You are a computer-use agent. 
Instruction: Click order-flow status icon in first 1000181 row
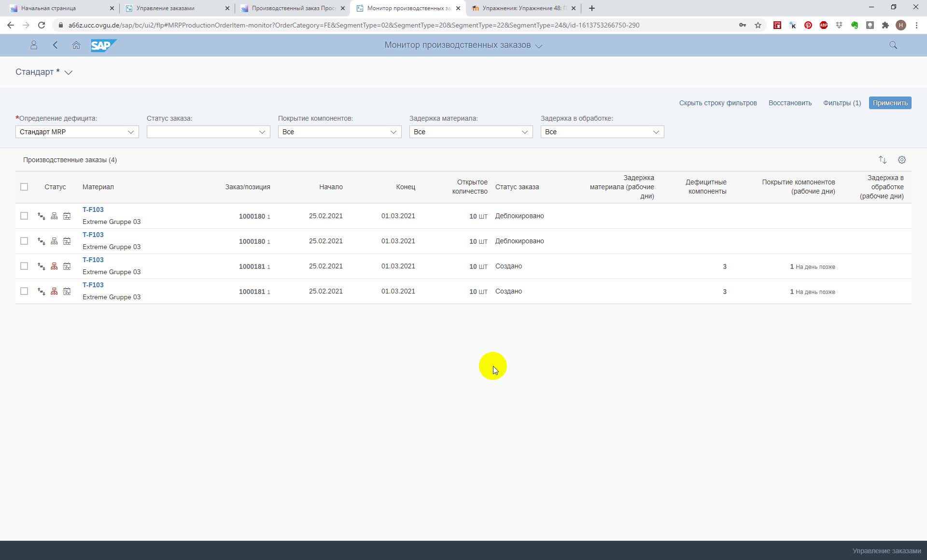42,266
